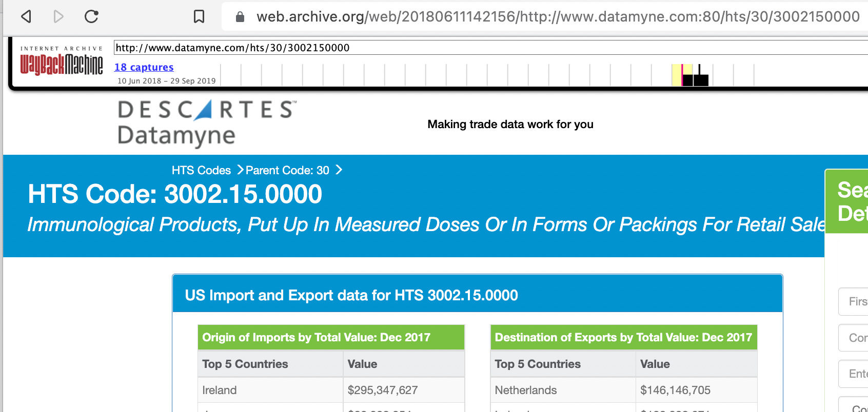Click the Immunological Products description text
Image resolution: width=868 pixels, height=412 pixels.
(426, 224)
